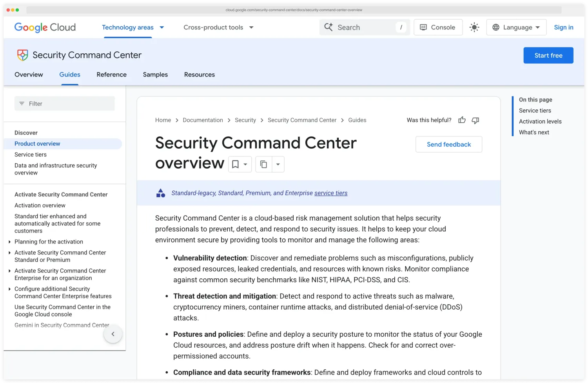Click the Security breadcrumb link

coord(245,120)
